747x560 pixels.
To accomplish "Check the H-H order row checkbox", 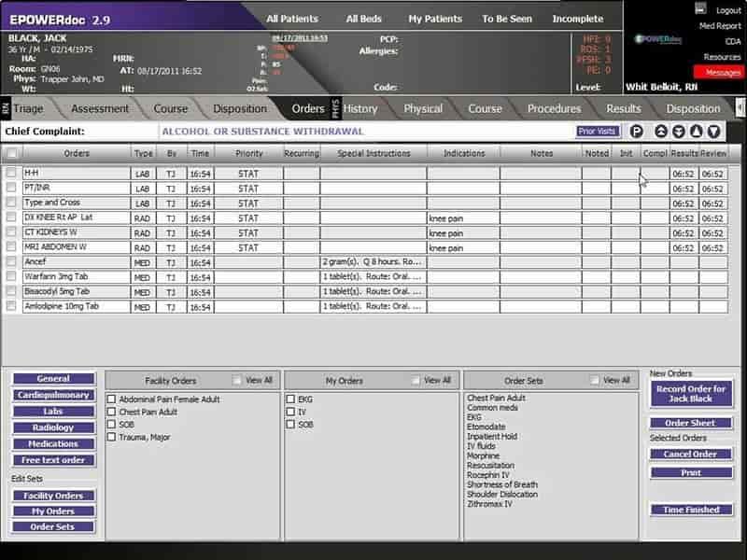I will 11,173.
